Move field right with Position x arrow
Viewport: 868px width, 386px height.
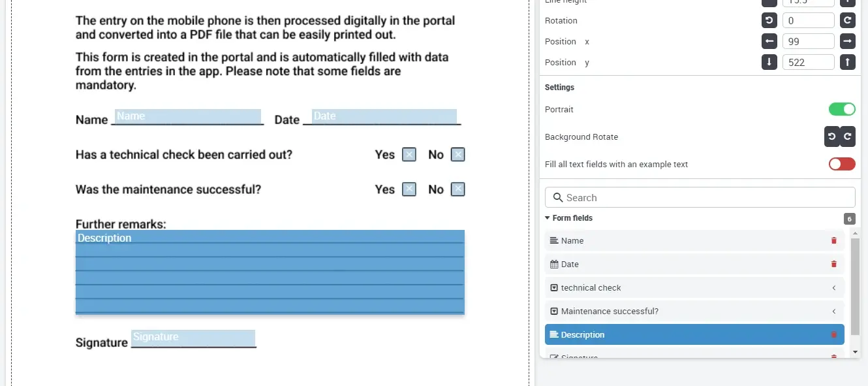[x=847, y=41]
